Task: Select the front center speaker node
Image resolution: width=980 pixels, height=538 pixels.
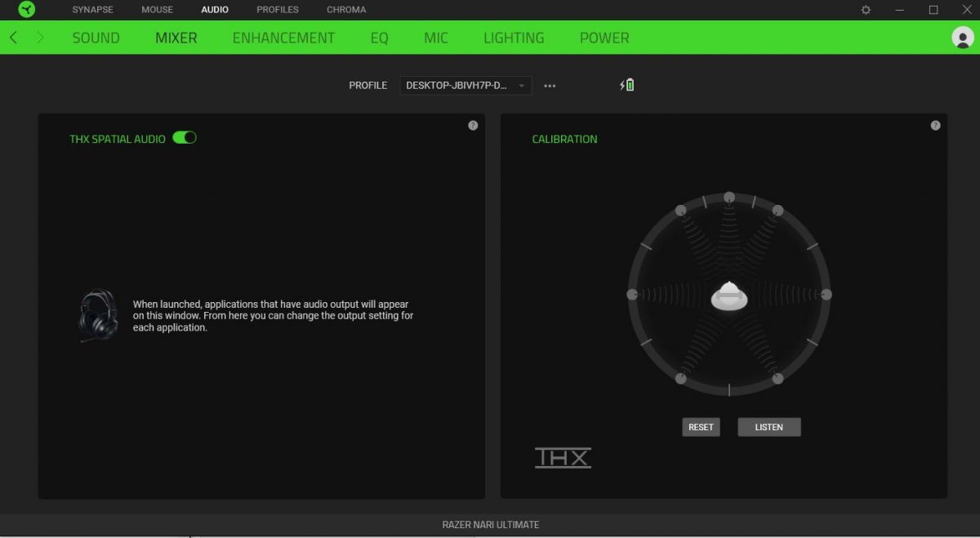Action: 729,197
